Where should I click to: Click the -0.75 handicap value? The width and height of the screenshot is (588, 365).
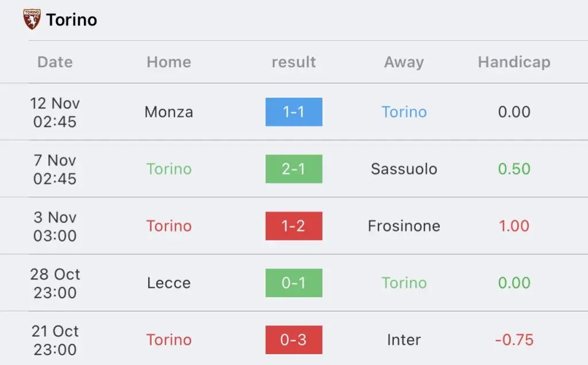[514, 340]
